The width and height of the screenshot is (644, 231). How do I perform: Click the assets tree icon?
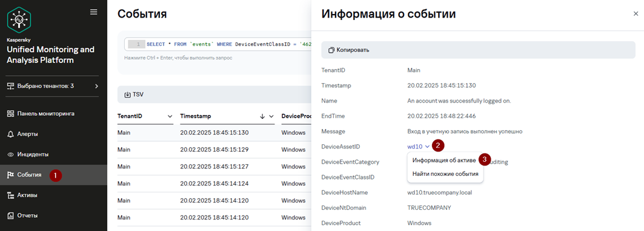point(11,195)
